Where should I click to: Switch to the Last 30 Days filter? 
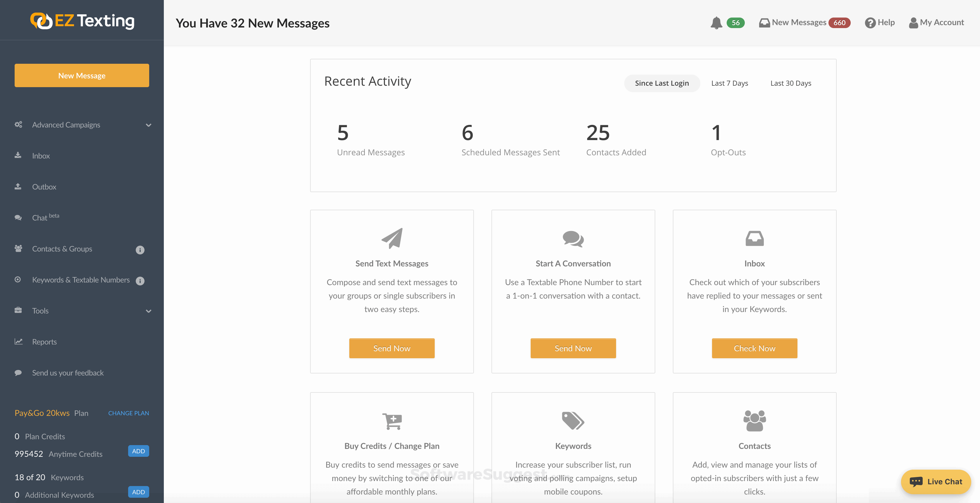(x=790, y=83)
